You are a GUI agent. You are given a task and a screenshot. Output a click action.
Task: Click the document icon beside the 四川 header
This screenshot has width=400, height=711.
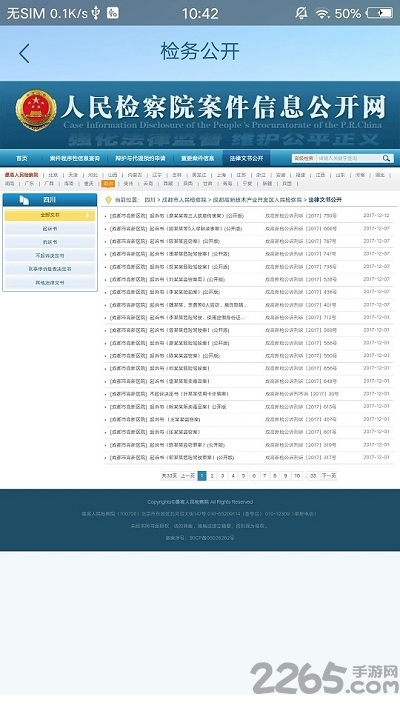24,200
